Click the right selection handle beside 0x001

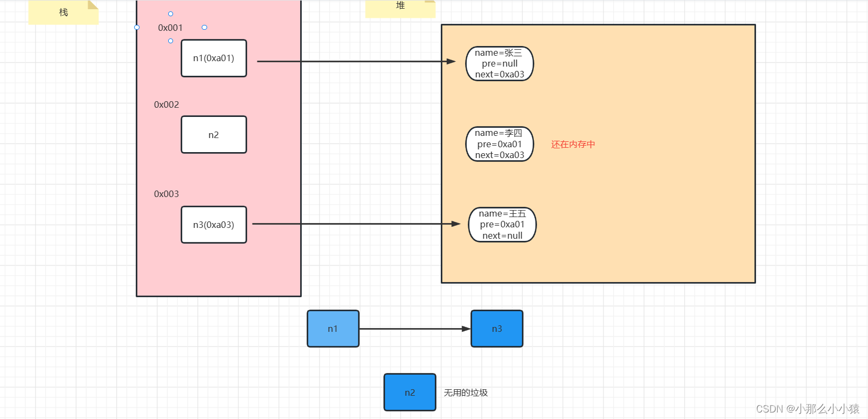click(204, 27)
